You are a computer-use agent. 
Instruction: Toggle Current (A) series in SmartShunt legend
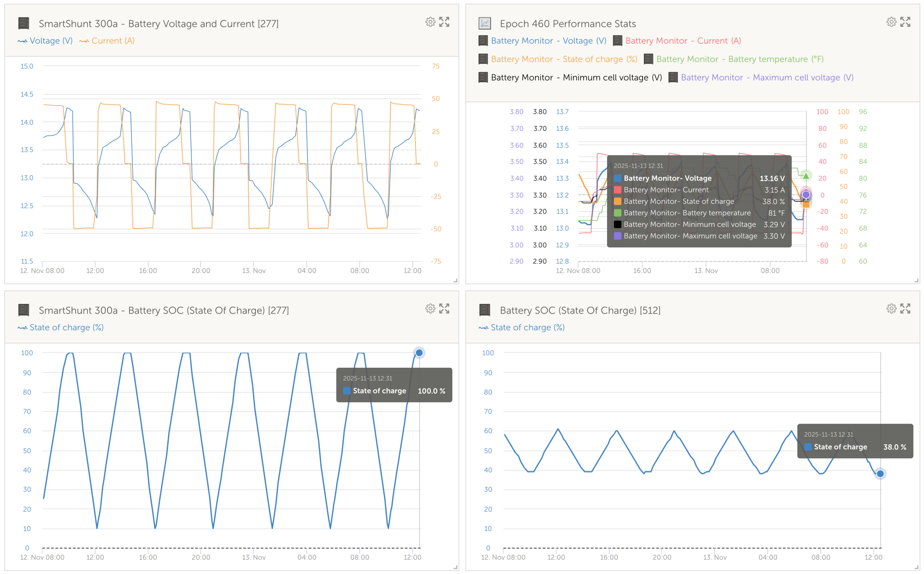click(113, 41)
